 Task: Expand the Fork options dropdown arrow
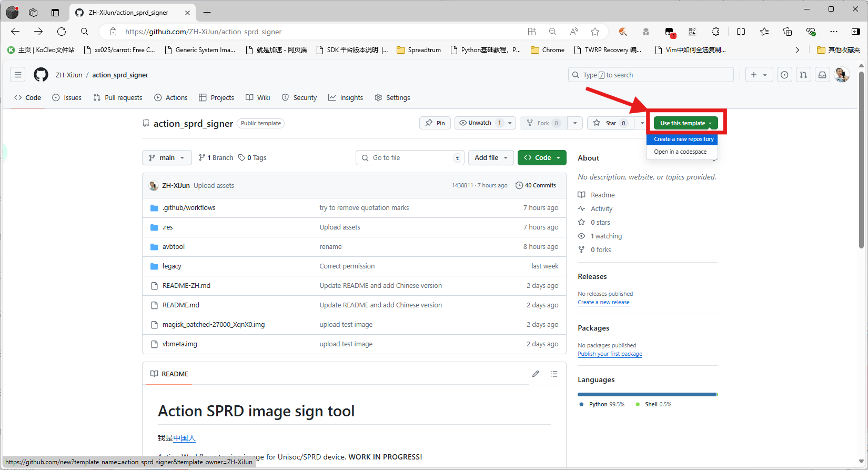tap(575, 123)
